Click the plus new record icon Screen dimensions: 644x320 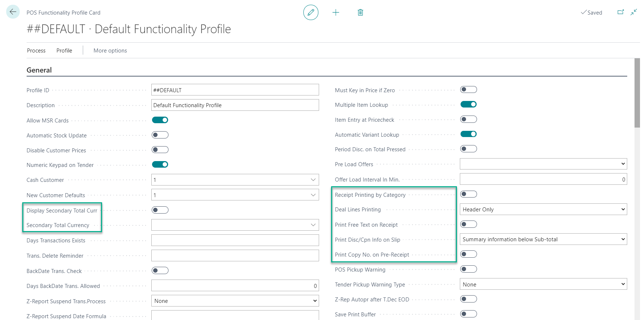336,12
